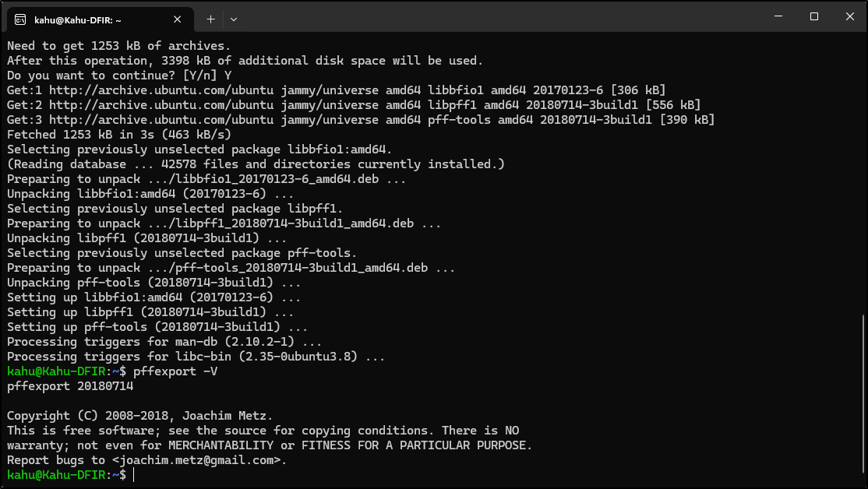Place cursor at the last empty prompt

pos(134,475)
